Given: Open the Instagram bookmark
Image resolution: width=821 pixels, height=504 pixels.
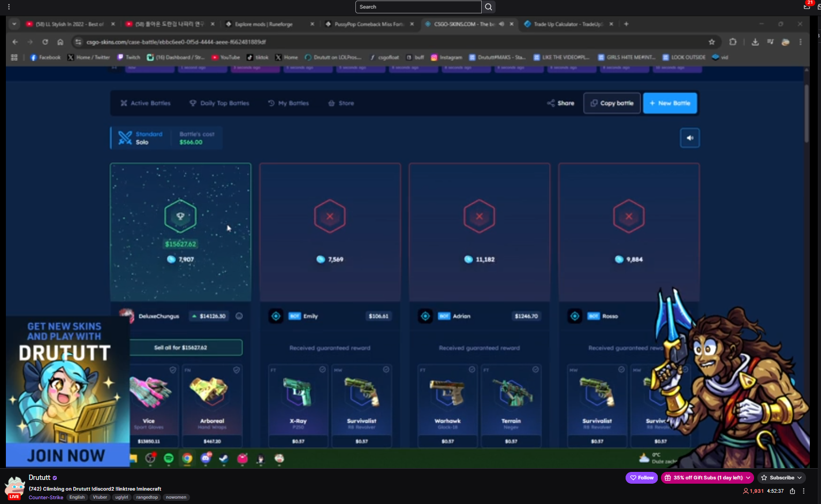Looking at the screenshot, I should pyautogui.click(x=446, y=57).
